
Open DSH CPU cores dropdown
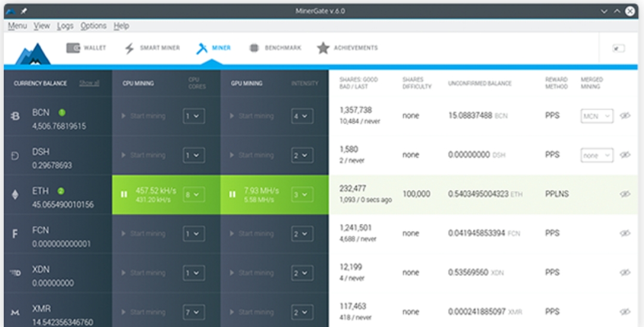[194, 155]
